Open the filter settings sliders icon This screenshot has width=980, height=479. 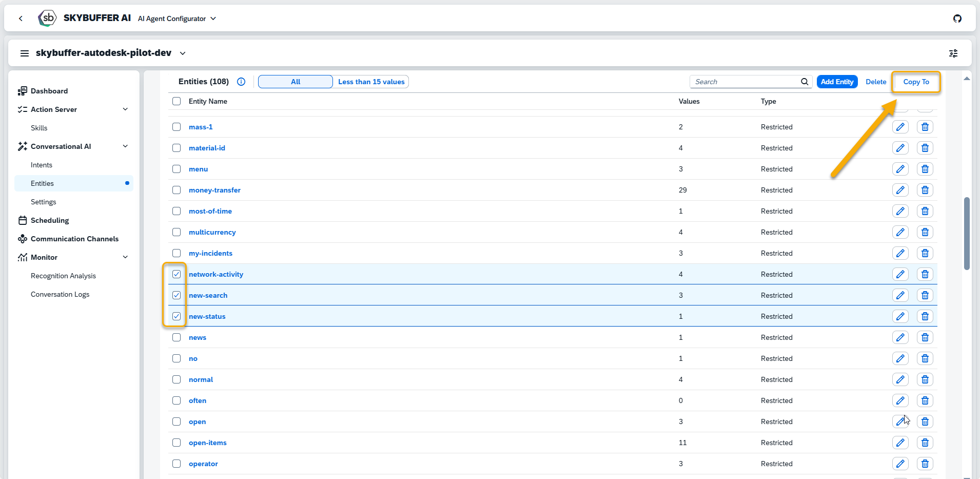953,53
